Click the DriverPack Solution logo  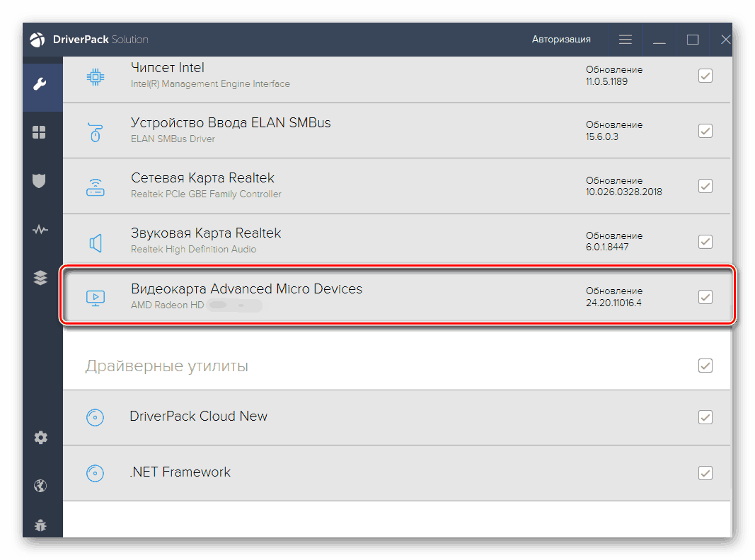(x=38, y=40)
